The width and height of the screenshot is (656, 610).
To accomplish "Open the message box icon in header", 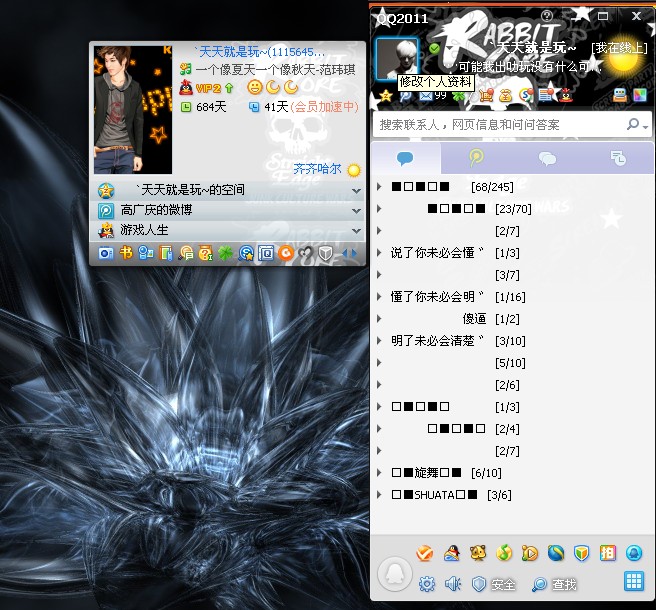I will pos(620,95).
